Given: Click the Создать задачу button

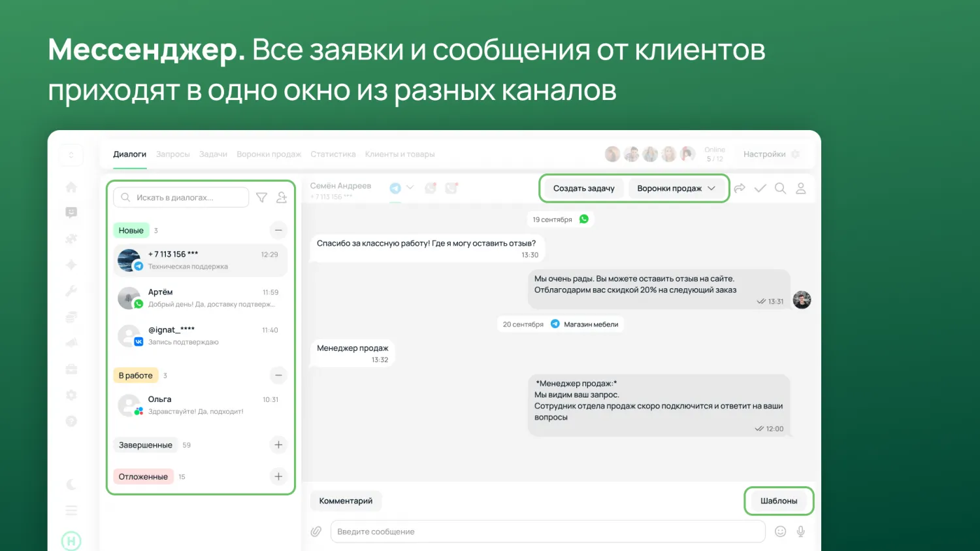Looking at the screenshot, I should [x=583, y=188].
